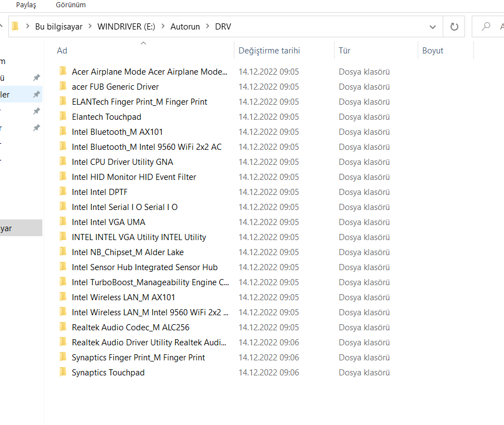
Task: Sort by the Tür column header
Action: click(344, 51)
